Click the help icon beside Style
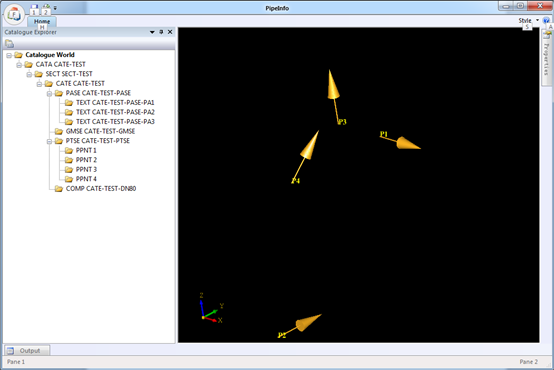 [546, 20]
